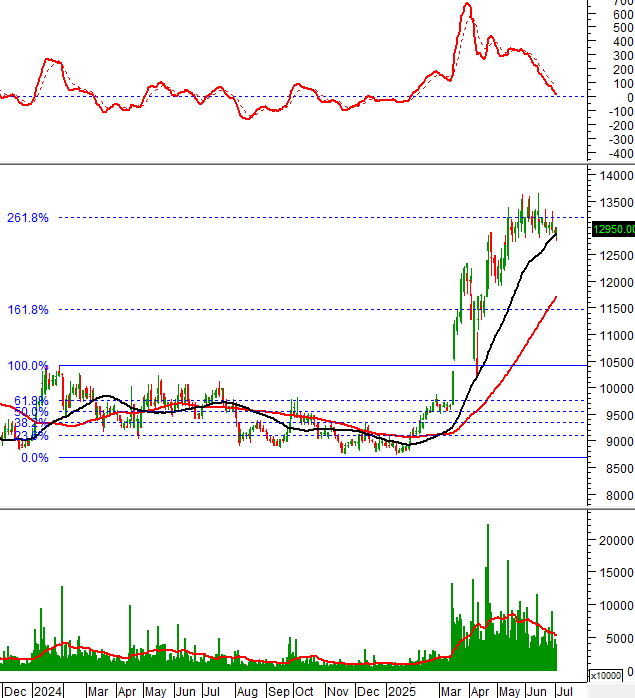Click 10000 on the price chart axis
635x698 pixels.
[616, 389]
